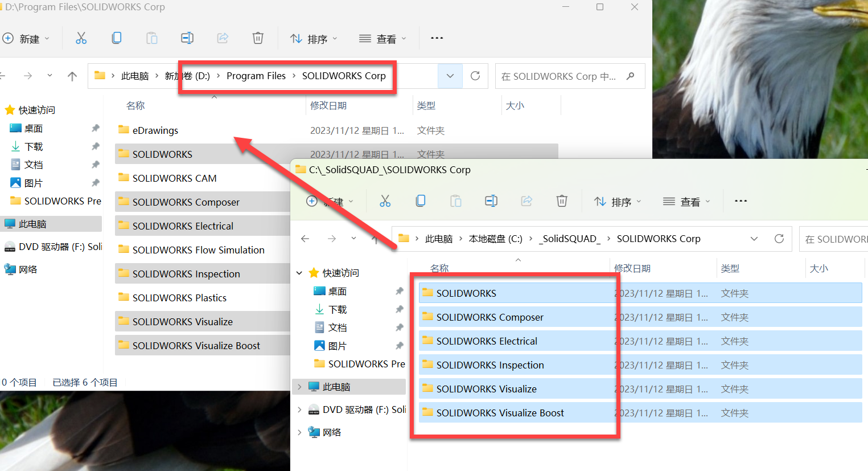The image size is (868, 471).
Task: Click the Cut scissors icon in the D: window toolbar
Action: tap(81, 38)
